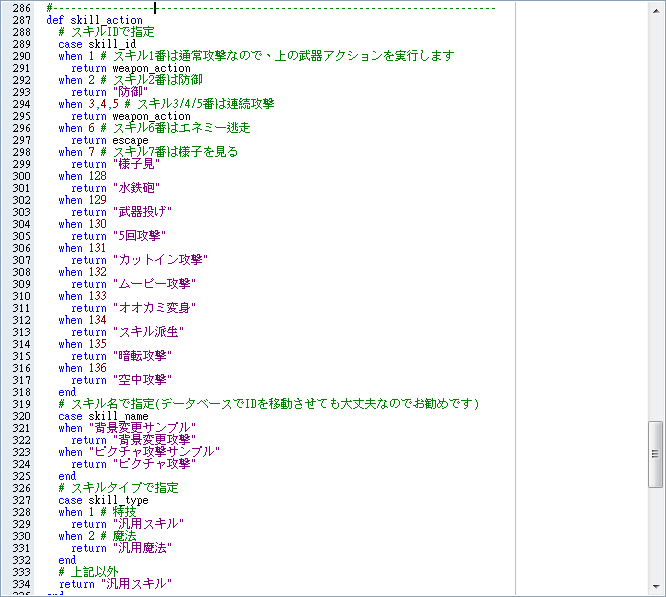
Task: Click 'when 132' line
Action: (82, 272)
